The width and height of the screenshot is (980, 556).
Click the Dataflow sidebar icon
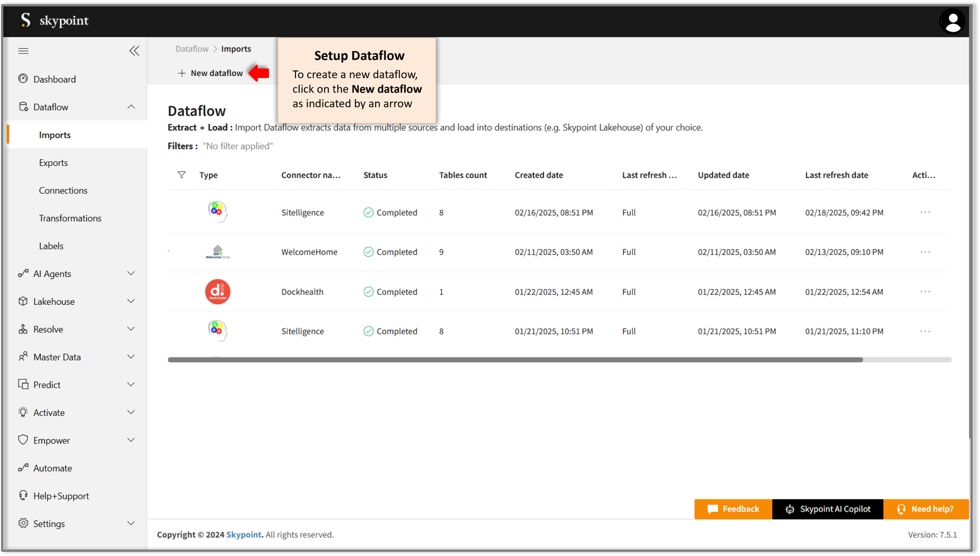point(23,107)
